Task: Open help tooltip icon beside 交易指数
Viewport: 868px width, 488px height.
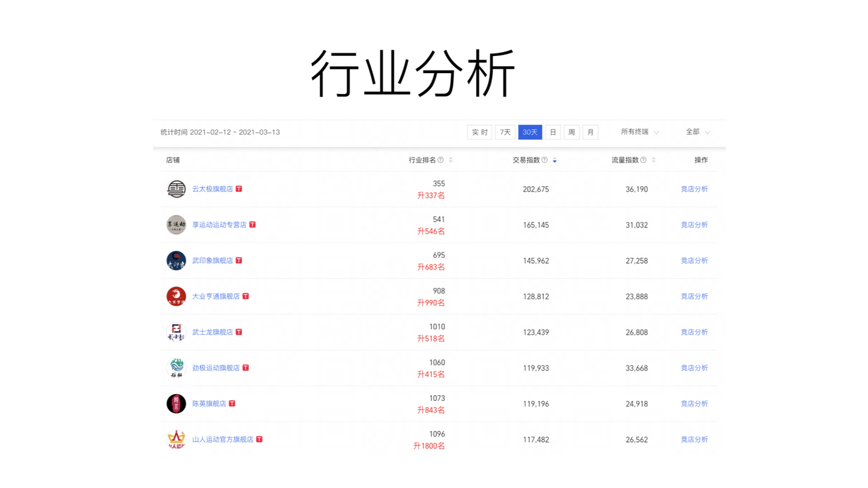Action: [x=545, y=160]
